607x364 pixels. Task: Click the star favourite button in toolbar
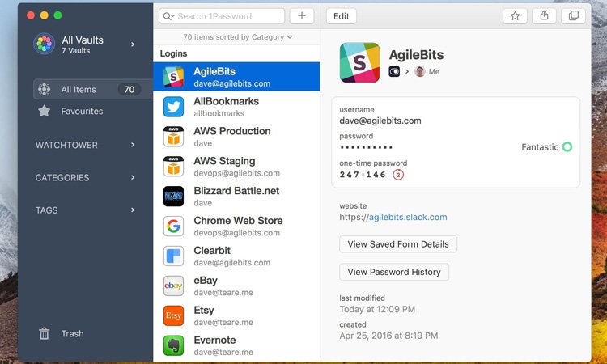[515, 16]
